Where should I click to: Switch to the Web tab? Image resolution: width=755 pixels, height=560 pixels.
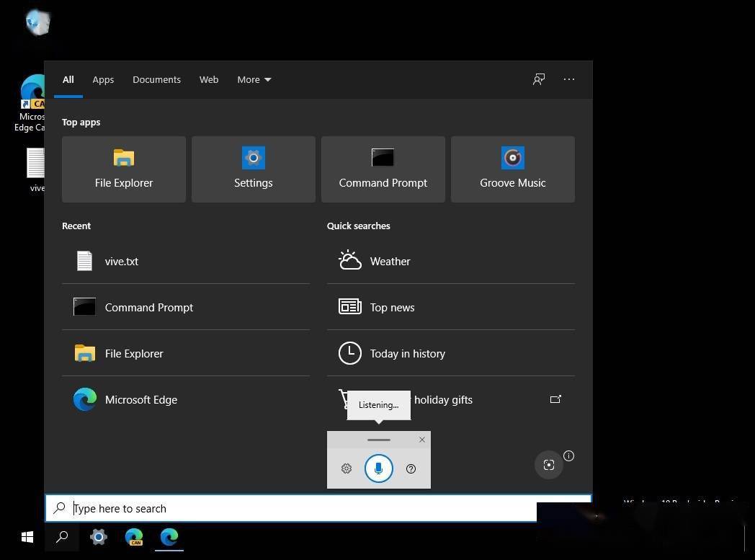pyautogui.click(x=209, y=79)
